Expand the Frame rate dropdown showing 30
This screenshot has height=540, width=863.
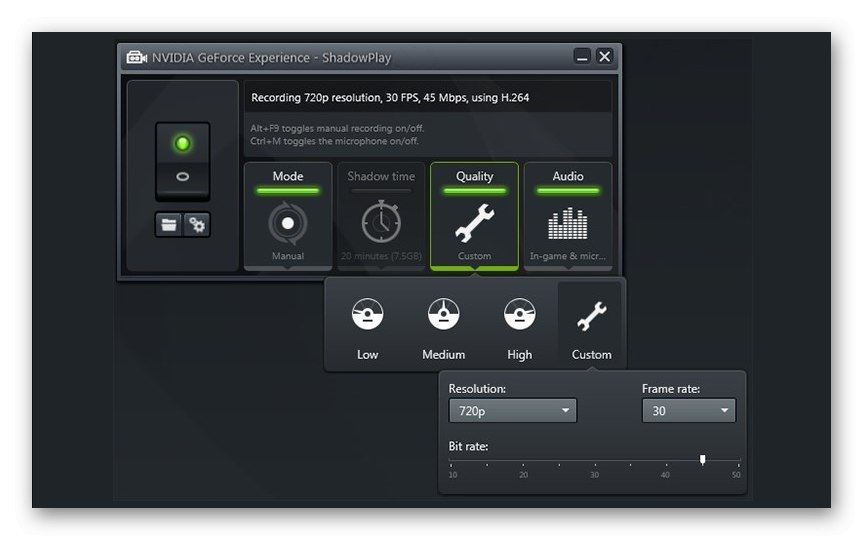pos(689,411)
